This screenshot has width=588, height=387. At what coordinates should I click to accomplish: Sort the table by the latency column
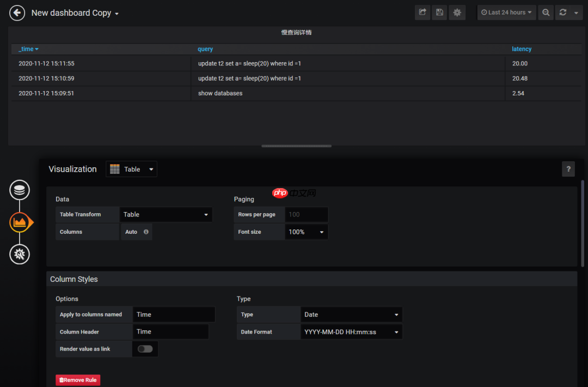point(522,49)
